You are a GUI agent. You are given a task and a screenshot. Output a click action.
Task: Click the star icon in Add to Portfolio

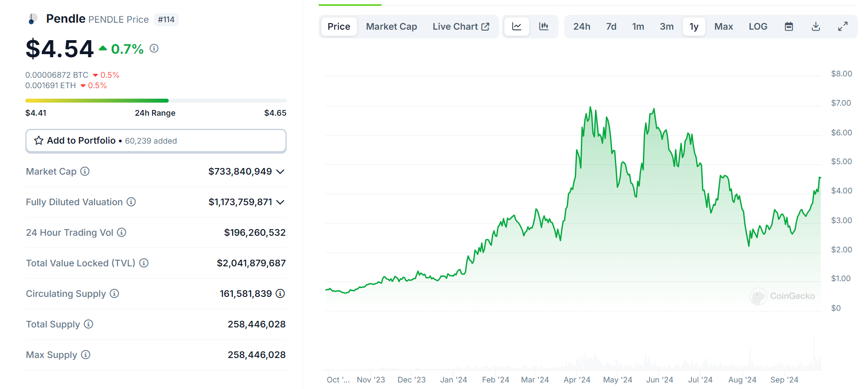click(39, 141)
